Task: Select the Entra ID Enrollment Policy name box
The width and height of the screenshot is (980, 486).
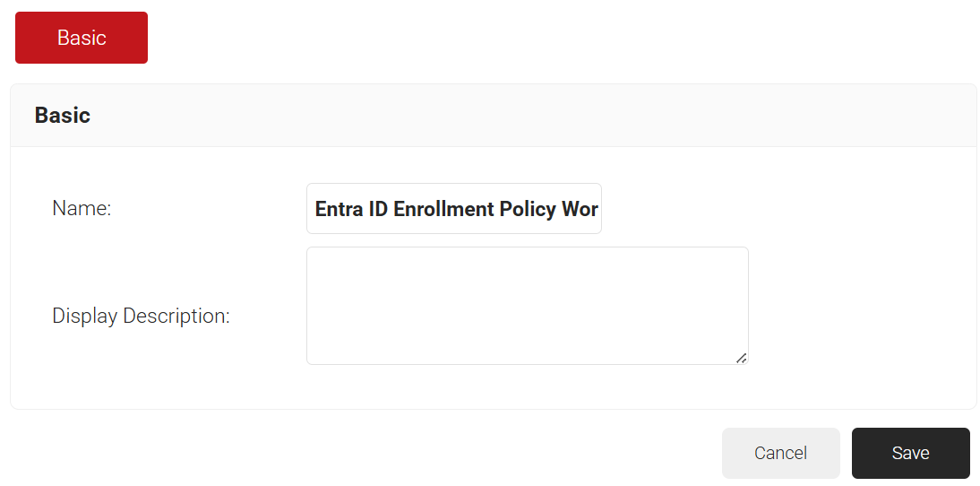Action: [453, 209]
